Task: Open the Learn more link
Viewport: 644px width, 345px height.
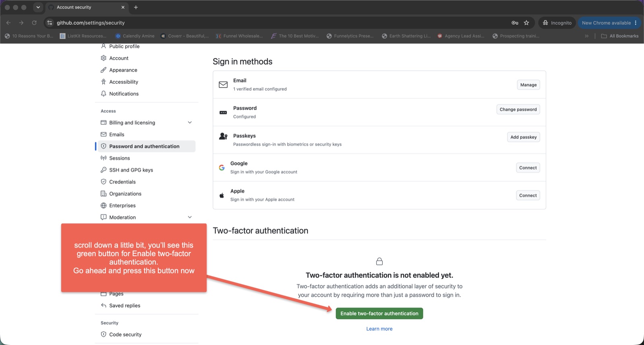Action: point(379,329)
